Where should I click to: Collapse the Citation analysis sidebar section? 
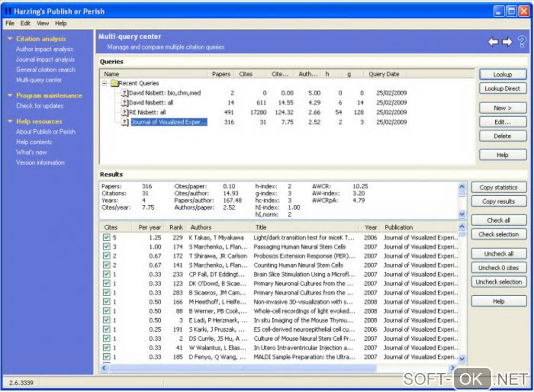[x=9, y=39]
